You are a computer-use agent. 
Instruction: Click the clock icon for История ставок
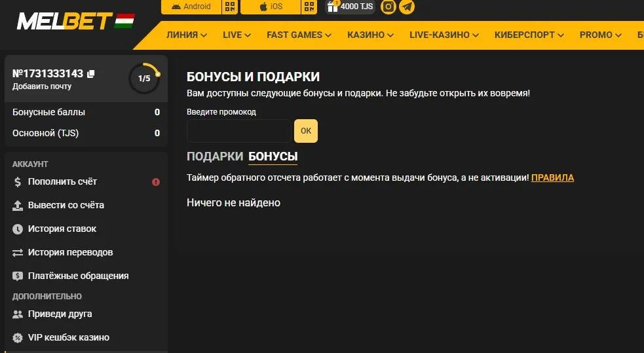pos(18,229)
